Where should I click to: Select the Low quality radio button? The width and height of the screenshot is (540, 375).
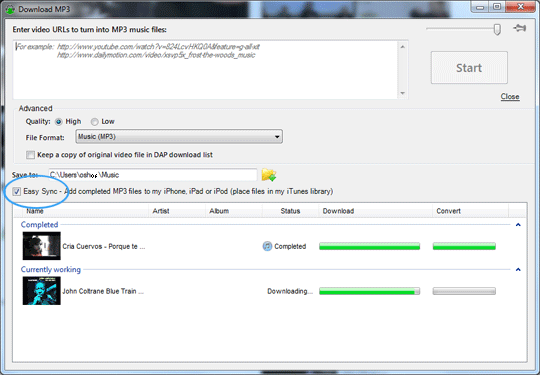click(94, 122)
